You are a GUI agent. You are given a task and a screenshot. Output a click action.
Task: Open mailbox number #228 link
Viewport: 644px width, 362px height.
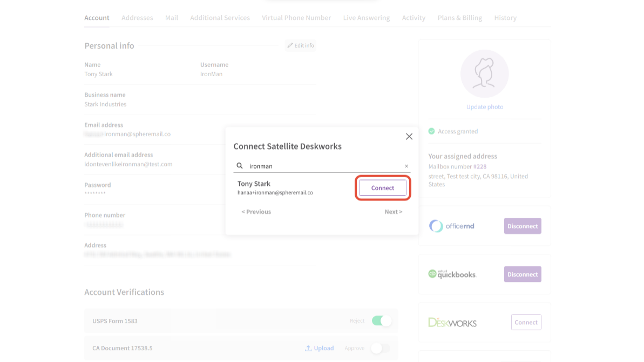(480, 166)
